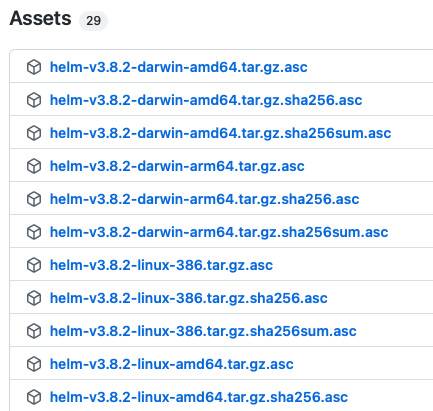Image resolution: width=433 pixels, height=411 pixels.
Task: Click package icon beside darwin-amd64.tar.gz.asc
Action: pyautogui.click(x=34, y=67)
